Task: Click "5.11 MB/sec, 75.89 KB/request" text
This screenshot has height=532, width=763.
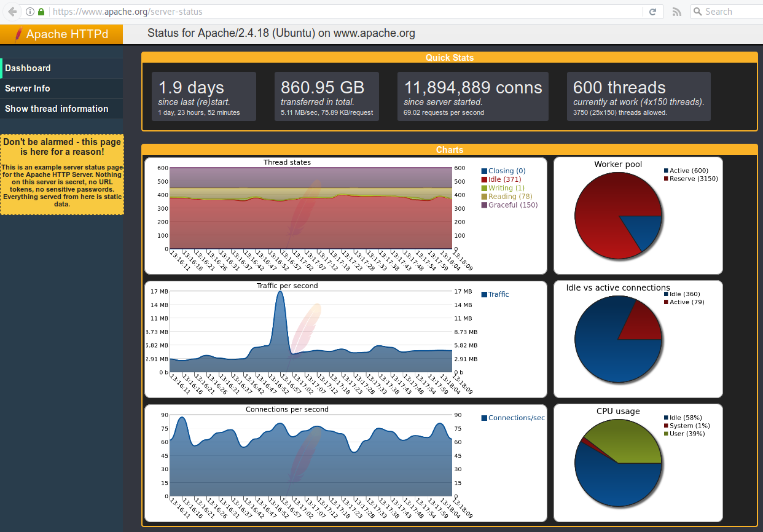Action: pos(327,112)
